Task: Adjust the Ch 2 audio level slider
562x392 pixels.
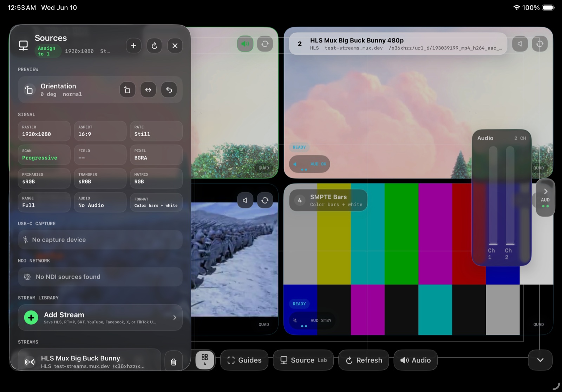Action: [510, 195]
